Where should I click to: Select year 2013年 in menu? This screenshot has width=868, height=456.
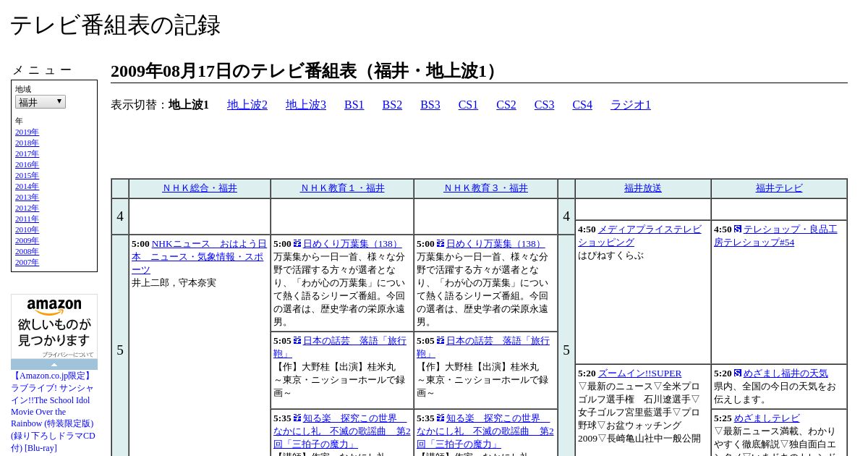(27, 198)
